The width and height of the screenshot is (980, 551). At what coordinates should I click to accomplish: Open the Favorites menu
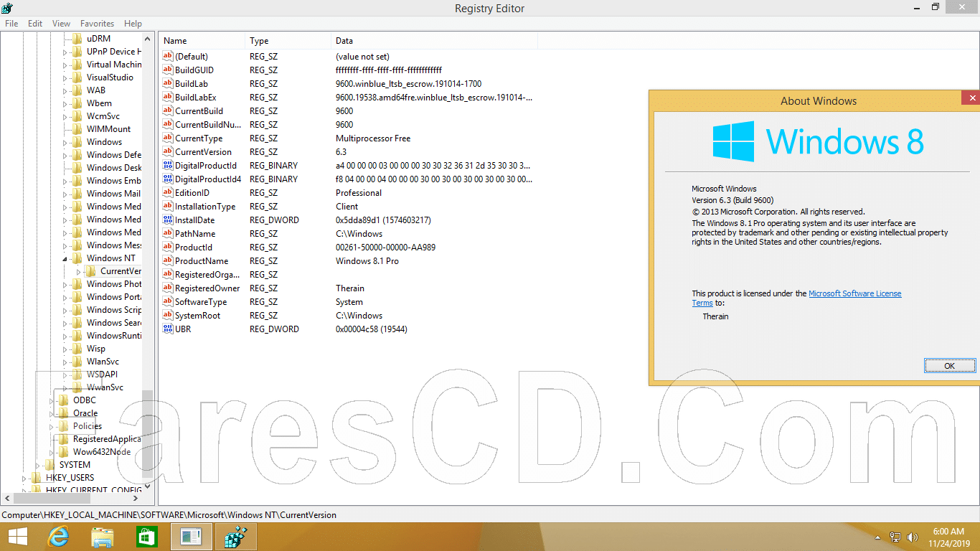pyautogui.click(x=97, y=24)
